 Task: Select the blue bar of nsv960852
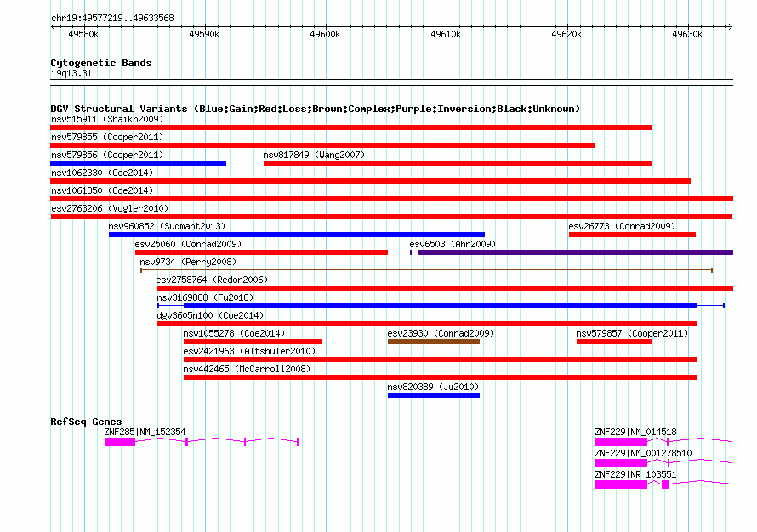coord(297,235)
